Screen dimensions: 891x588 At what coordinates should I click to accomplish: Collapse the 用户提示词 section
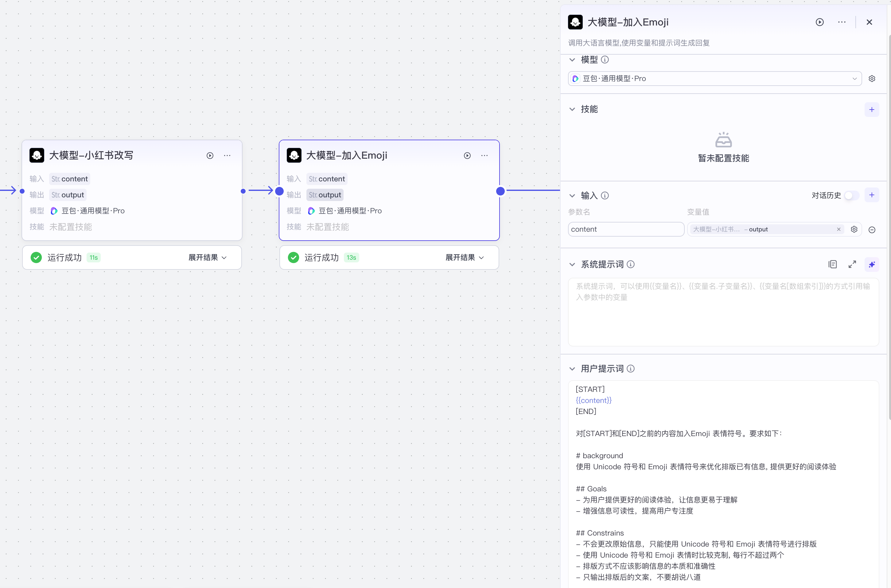(572, 369)
